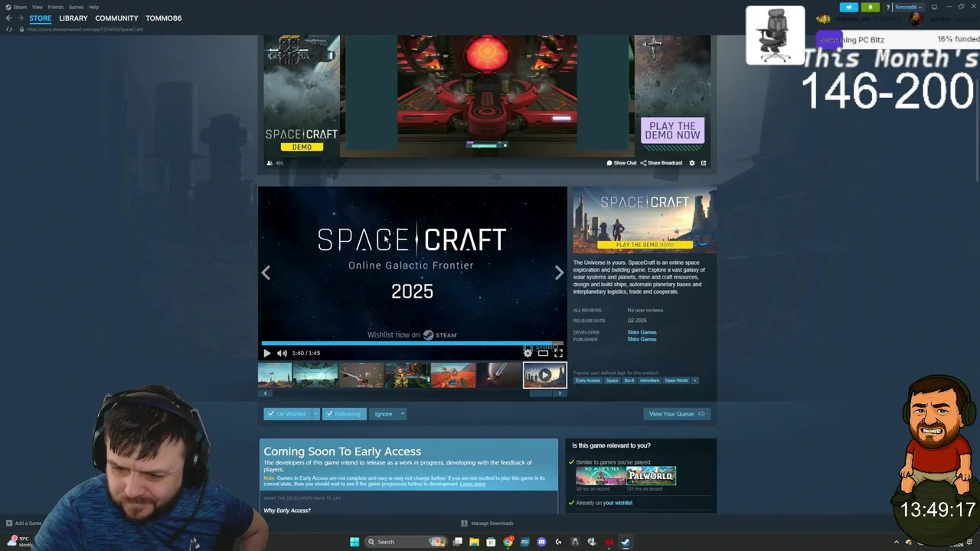
Task: Open the TOMMO86 profile tab
Action: [x=164, y=18]
